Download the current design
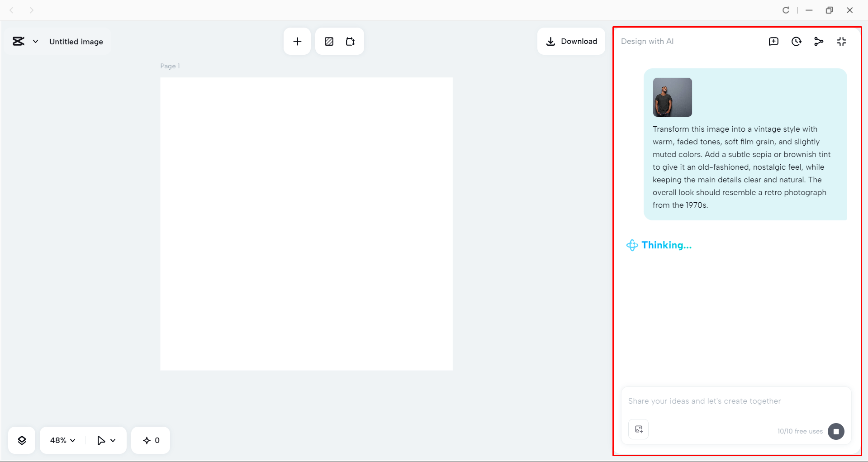 [571, 41]
